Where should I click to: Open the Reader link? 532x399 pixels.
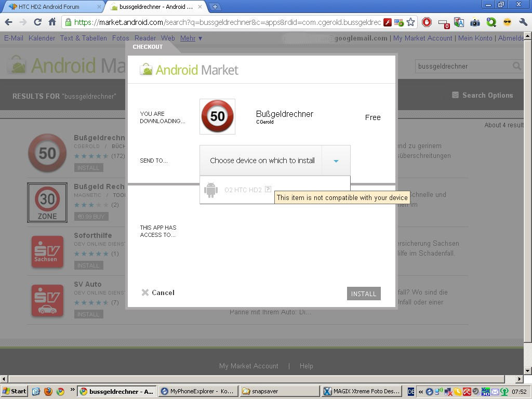click(145, 38)
